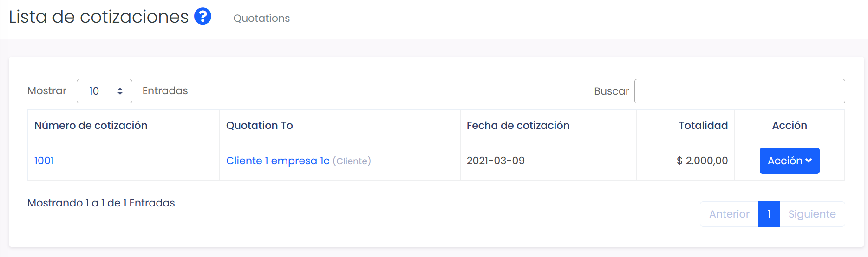Sort by Fecha de cotización column header
The image size is (868, 257).
coord(518,125)
